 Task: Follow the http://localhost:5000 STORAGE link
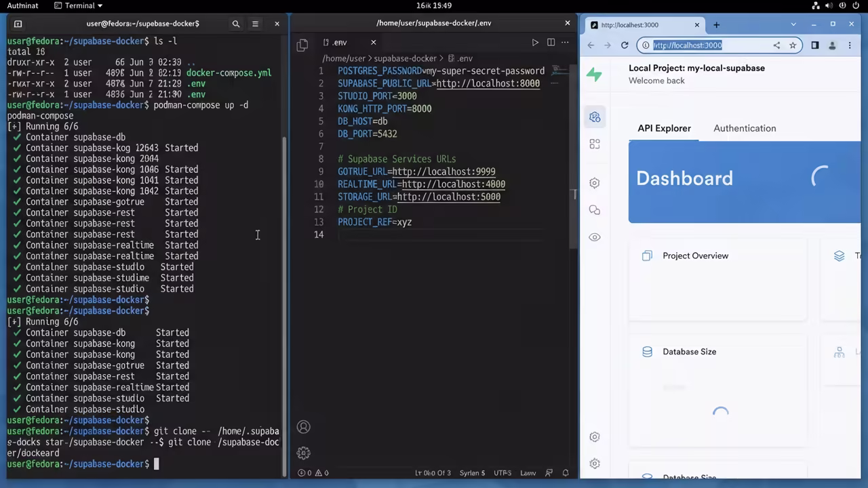coord(449,197)
